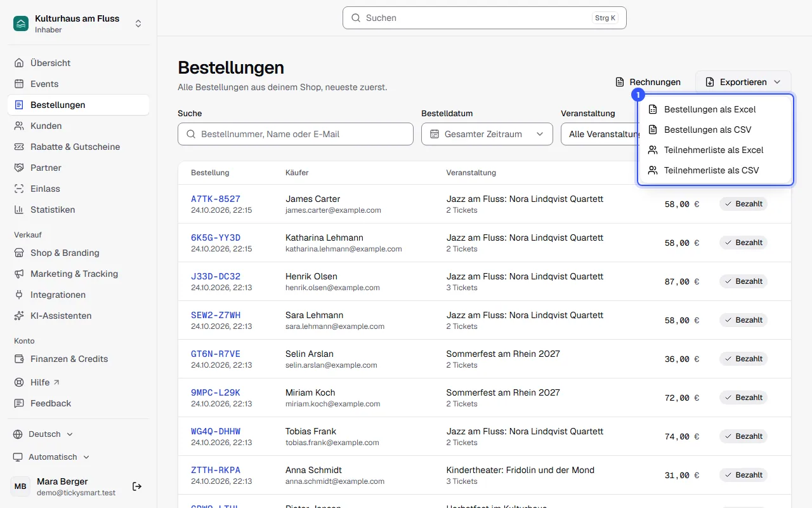Collapse the Exportieren dropdown button

point(743,82)
